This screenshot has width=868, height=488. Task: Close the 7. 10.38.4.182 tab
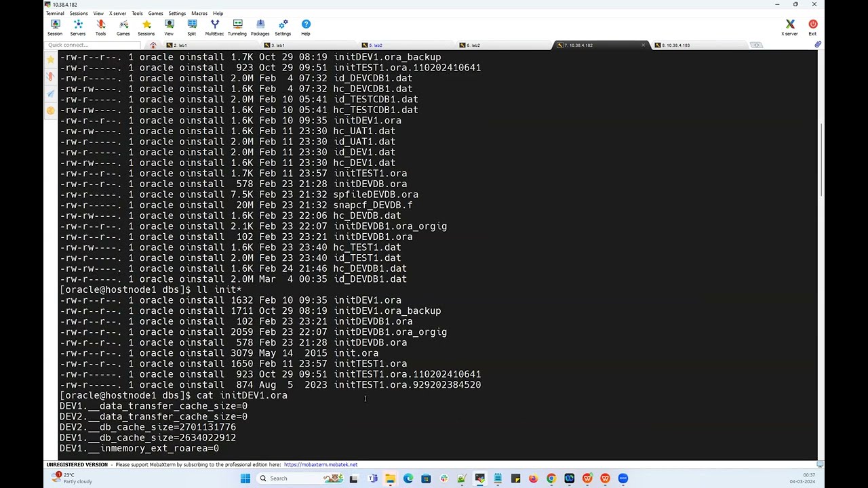[x=644, y=45]
